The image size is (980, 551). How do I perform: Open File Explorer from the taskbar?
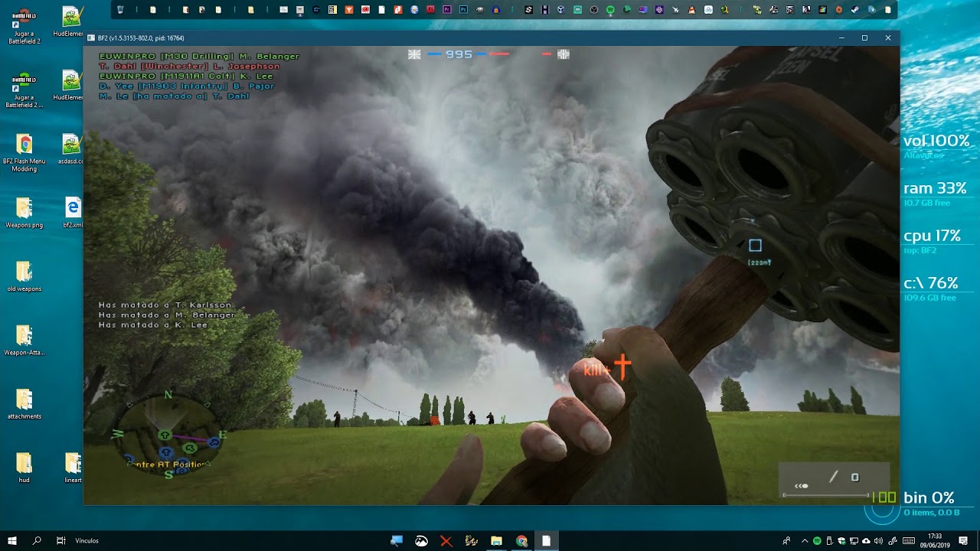tap(496, 540)
